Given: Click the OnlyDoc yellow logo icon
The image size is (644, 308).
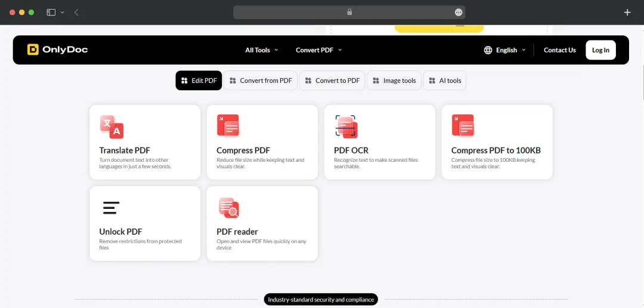Looking at the screenshot, I should pos(33,50).
